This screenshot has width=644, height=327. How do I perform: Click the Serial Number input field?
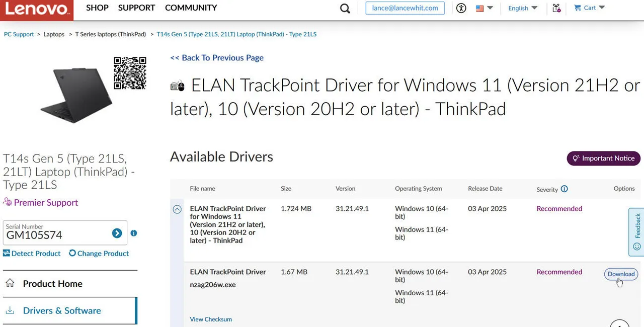(56, 234)
